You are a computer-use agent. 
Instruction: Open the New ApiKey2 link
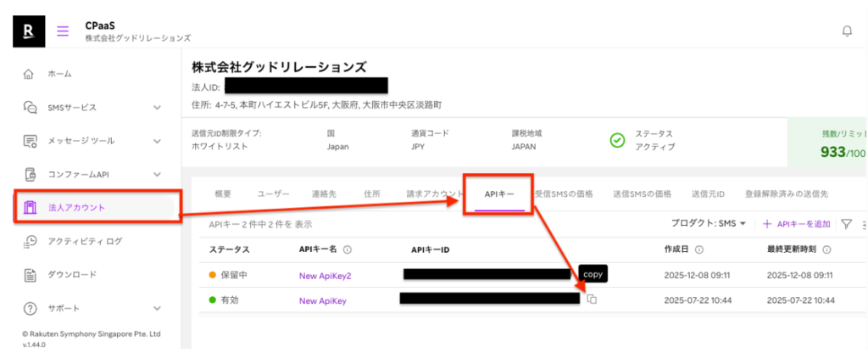click(x=325, y=276)
